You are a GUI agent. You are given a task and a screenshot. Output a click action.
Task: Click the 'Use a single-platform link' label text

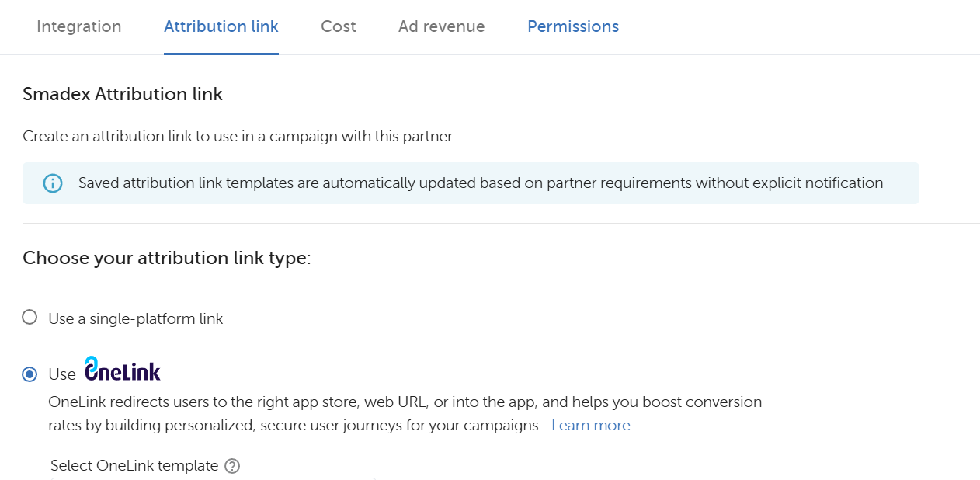coord(135,318)
